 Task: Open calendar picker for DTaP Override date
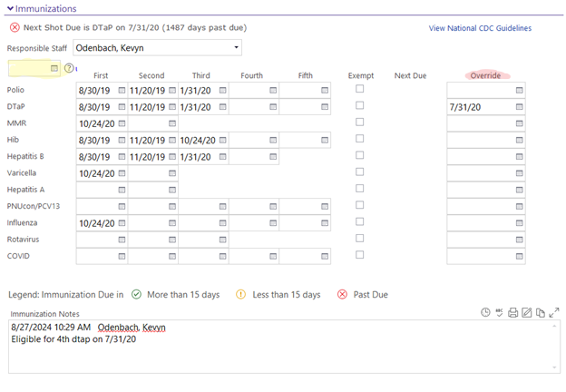pos(519,107)
